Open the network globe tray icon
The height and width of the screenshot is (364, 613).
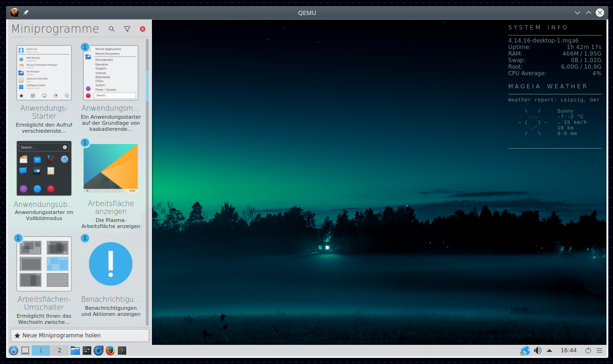tap(525, 350)
